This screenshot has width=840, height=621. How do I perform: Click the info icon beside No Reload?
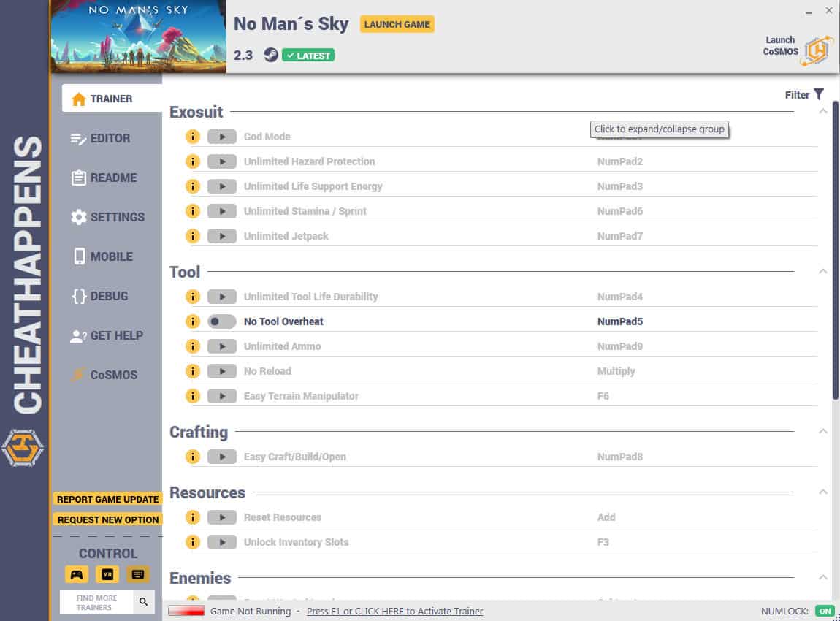tap(192, 371)
